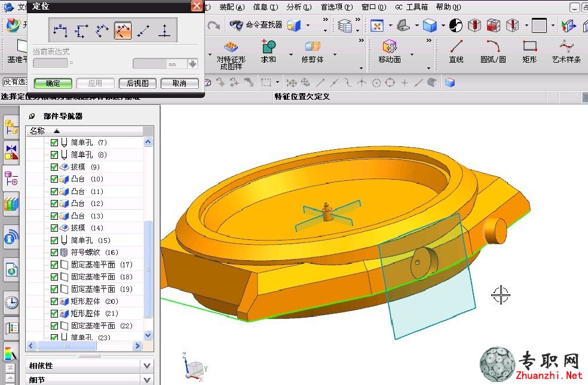588x385 pixels.
Task: Select the Horizontal positioning method icon
Action: pyautogui.click(x=60, y=31)
